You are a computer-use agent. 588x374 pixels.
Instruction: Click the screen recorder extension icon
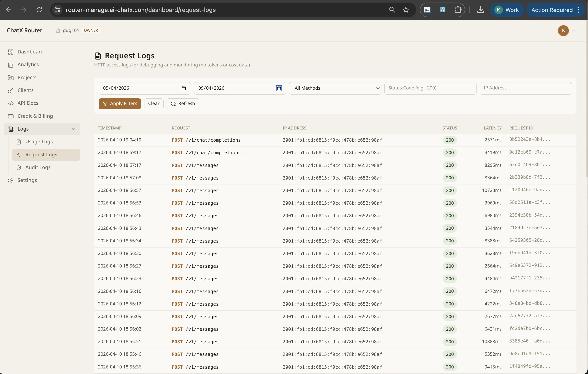[x=442, y=10]
